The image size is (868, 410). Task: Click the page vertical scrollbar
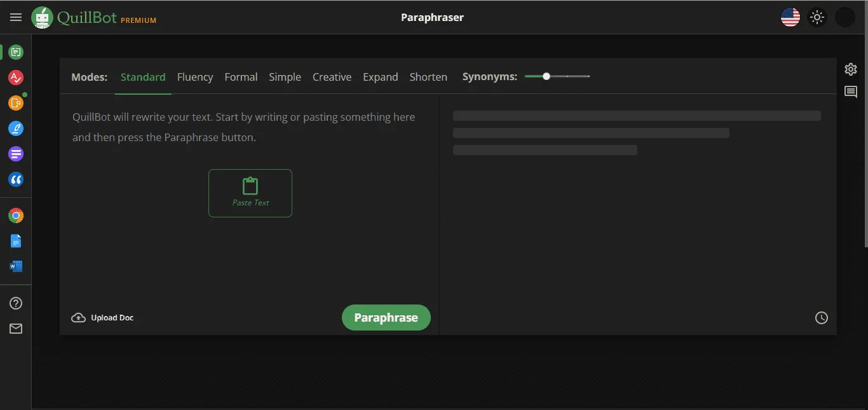[x=865, y=124]
